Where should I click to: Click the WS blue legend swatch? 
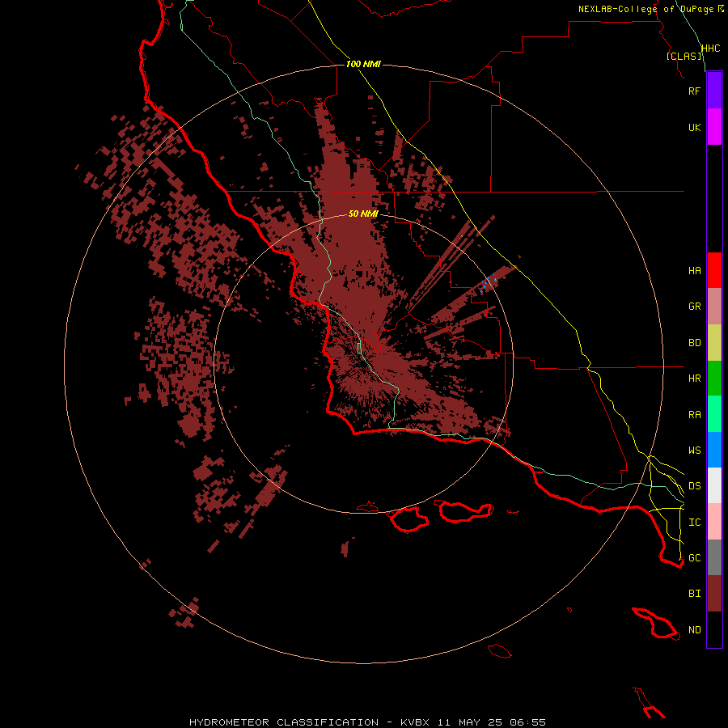tap(714, 450)
